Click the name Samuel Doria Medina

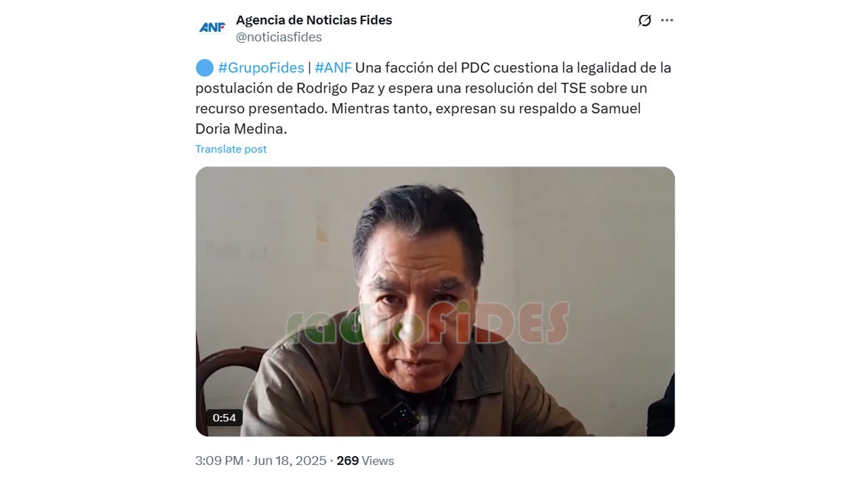pyautogui.click(x=418, y=119)
